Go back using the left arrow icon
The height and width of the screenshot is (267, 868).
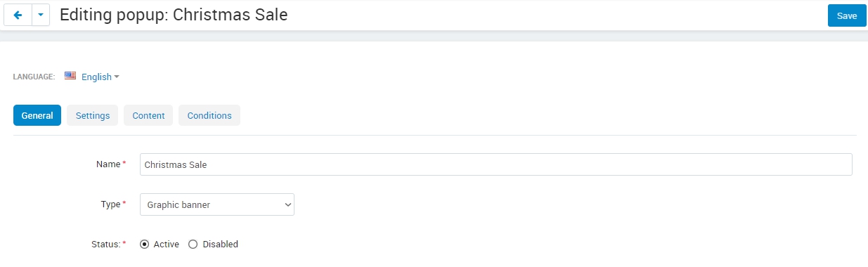tap(18, 15)
